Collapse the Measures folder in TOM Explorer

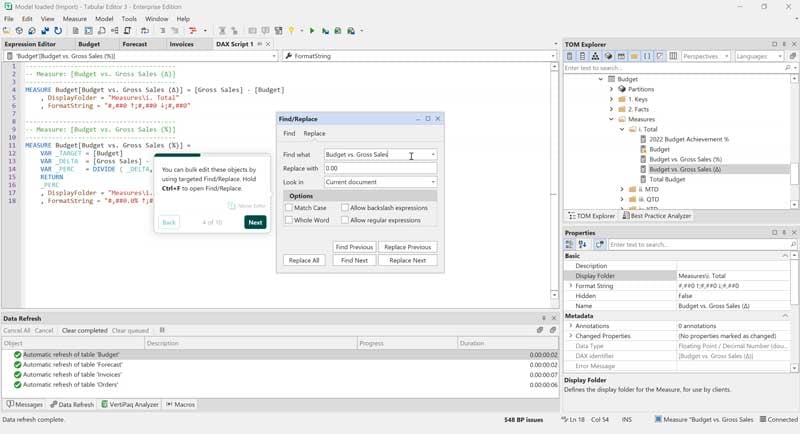click(611, 119)
